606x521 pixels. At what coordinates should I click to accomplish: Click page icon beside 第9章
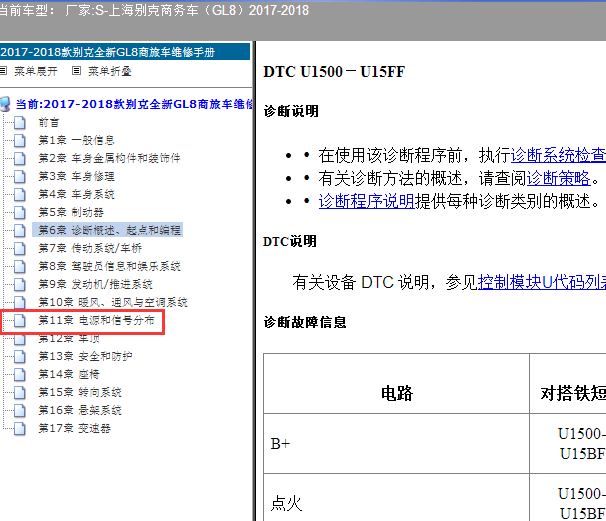pos(20,284)
